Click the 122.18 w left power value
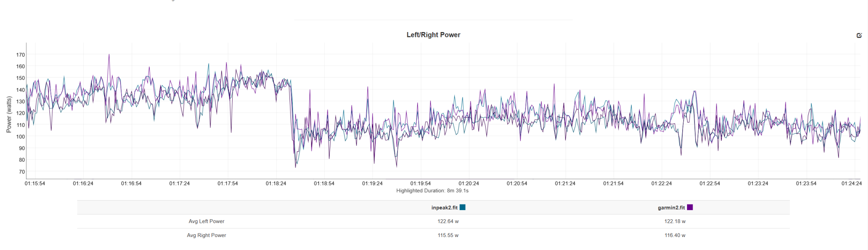The image size is (868, 250). click(x=675, y=221)
